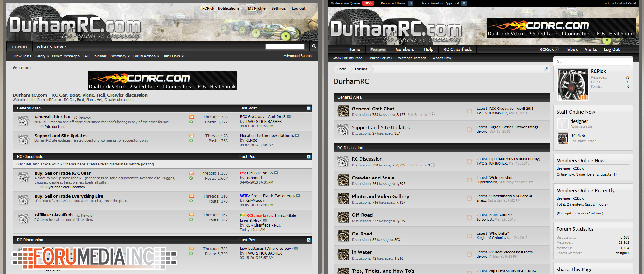Screen dimensions: 644x274
Task: Click the New Posts link
Action: pos(23,56)
